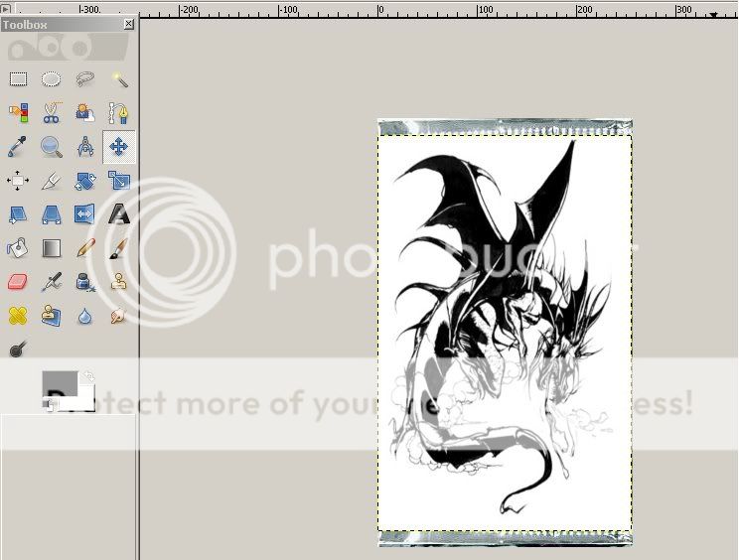Activate the Scissors Select tool

(x=52, y=113)
